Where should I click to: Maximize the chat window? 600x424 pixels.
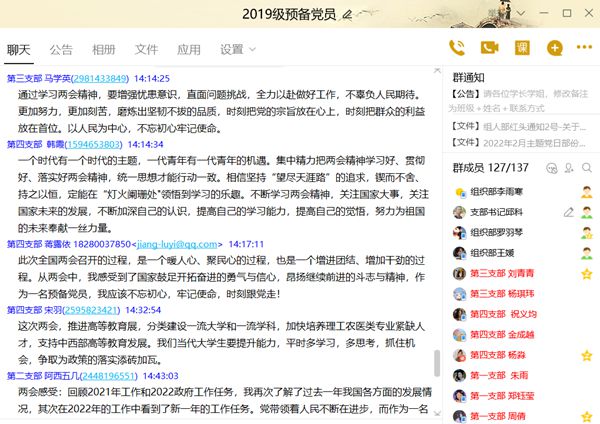tap(567, 13)
